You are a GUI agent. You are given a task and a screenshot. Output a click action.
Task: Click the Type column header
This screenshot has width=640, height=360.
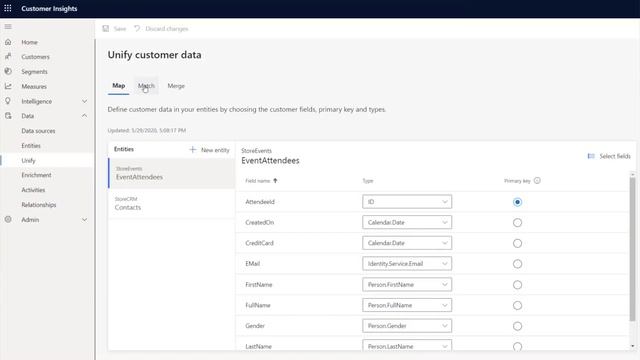pos(368,181)
